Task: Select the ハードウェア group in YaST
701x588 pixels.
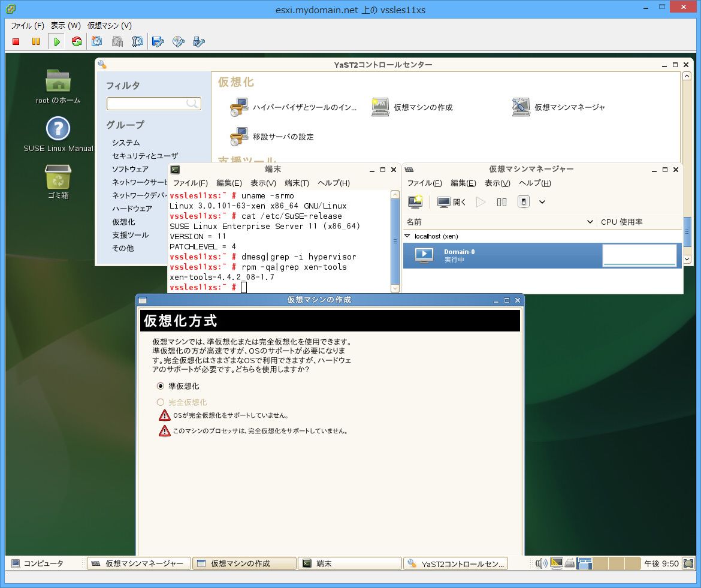Action: click(132, 209)
